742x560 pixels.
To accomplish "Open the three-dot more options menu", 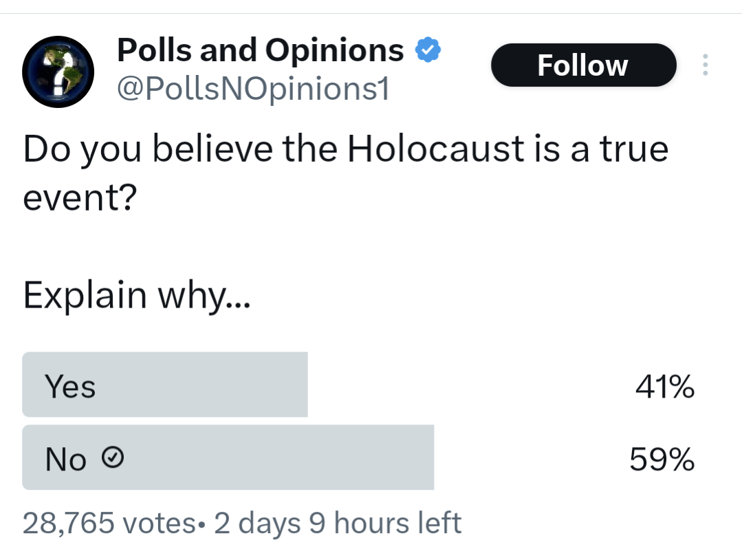I will coord(705,65).
